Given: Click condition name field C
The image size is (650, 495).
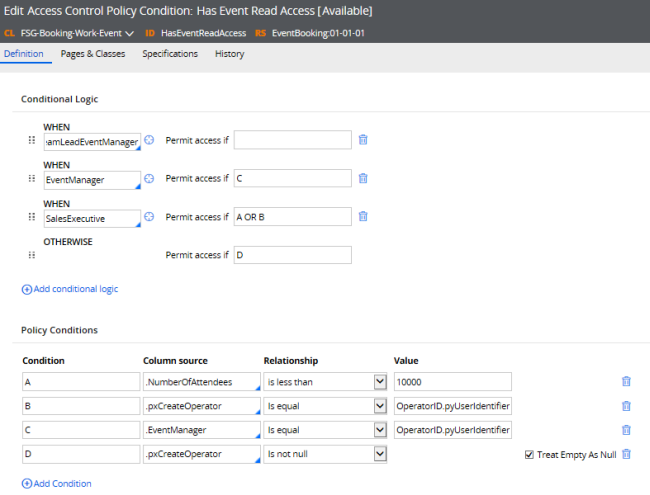Looking at the screenshot, I should [81, 430].
